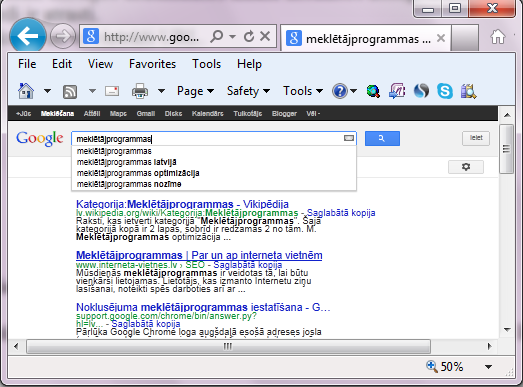Open Vēl menu in Google bar
The image size is (523, 387).
pyautogui.click(x=313, y=113)
